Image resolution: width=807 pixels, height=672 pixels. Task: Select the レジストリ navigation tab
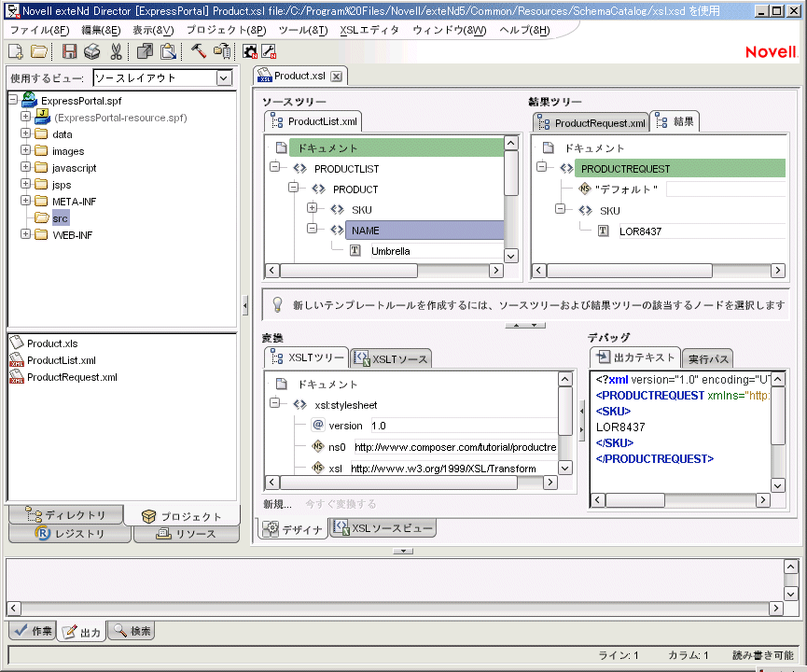point(70,534)
